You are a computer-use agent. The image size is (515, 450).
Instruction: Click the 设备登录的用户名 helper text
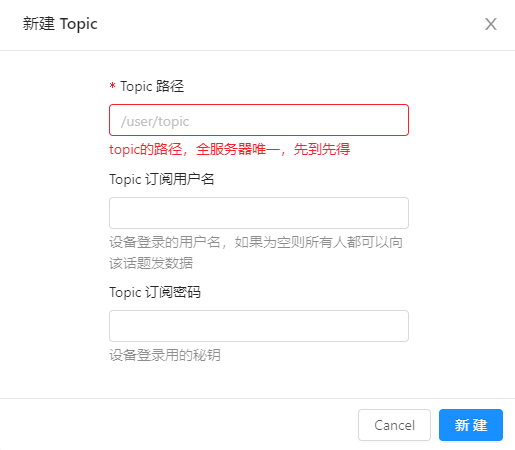pyautogui.click(x=165, y=242)
